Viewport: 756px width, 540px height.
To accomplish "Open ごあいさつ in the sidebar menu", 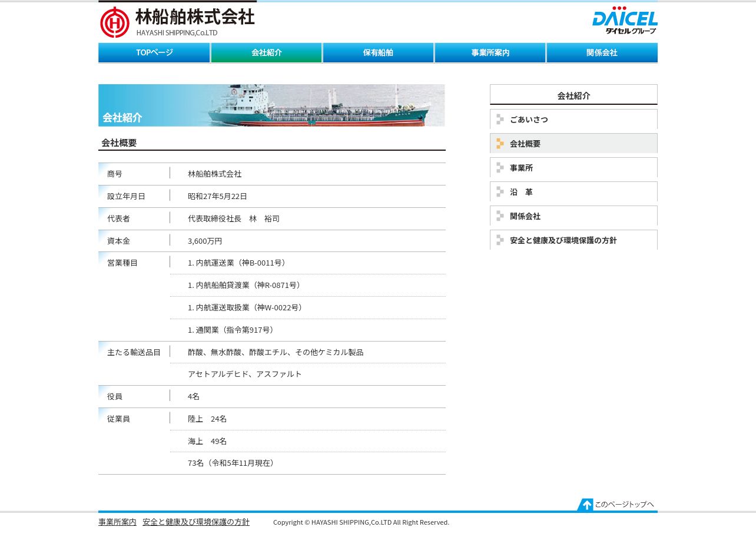I will 573,120.
